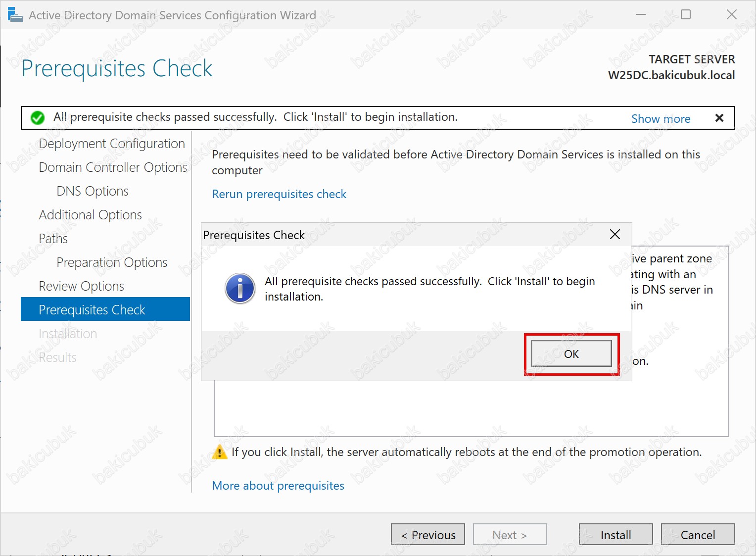Select Paths step in sidebar
Viewport: 756px width, 556px height.
[53, 239]
